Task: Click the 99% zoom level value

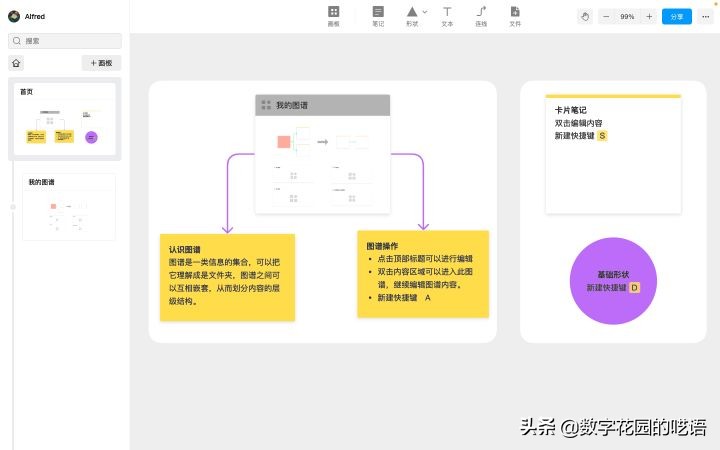Action: 627,17
